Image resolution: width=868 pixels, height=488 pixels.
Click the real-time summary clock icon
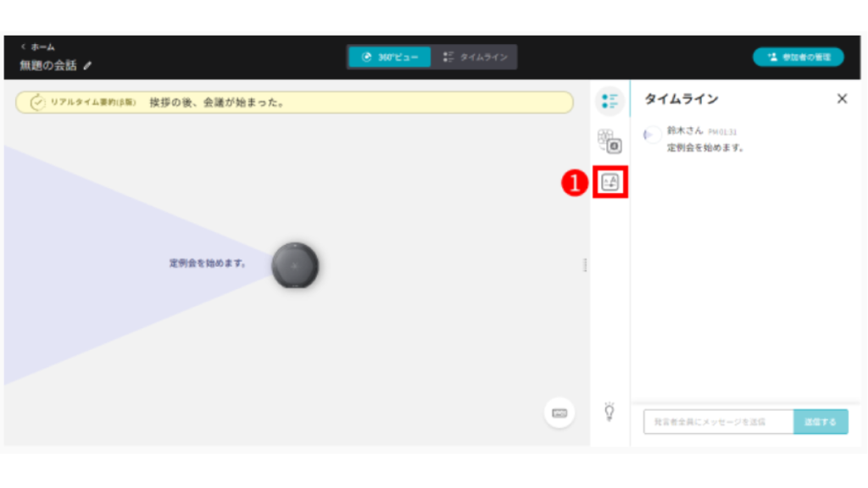(38, 103)
